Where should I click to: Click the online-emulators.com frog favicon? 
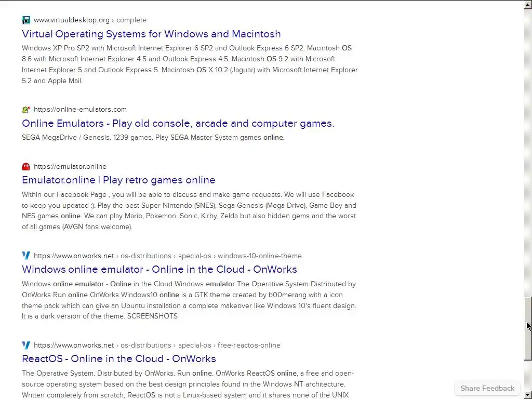(26, 110)
